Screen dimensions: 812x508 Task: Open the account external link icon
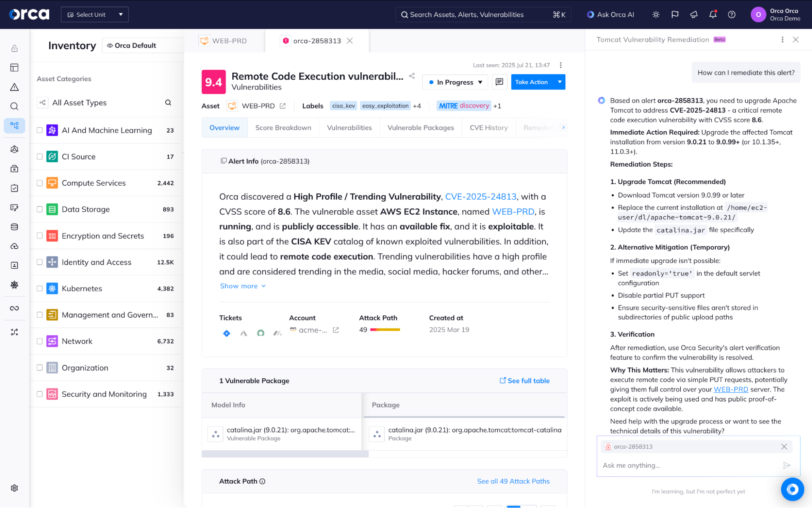coord(336,330)
